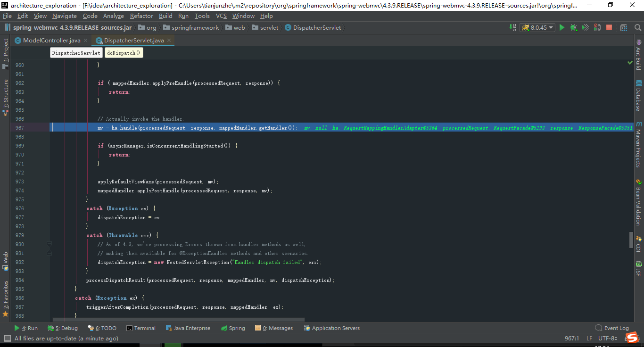The width and height of the screenshot is (644, 347).
Task: Run the Tomcat 8.0.45 configuration
Action: (562, 27)
